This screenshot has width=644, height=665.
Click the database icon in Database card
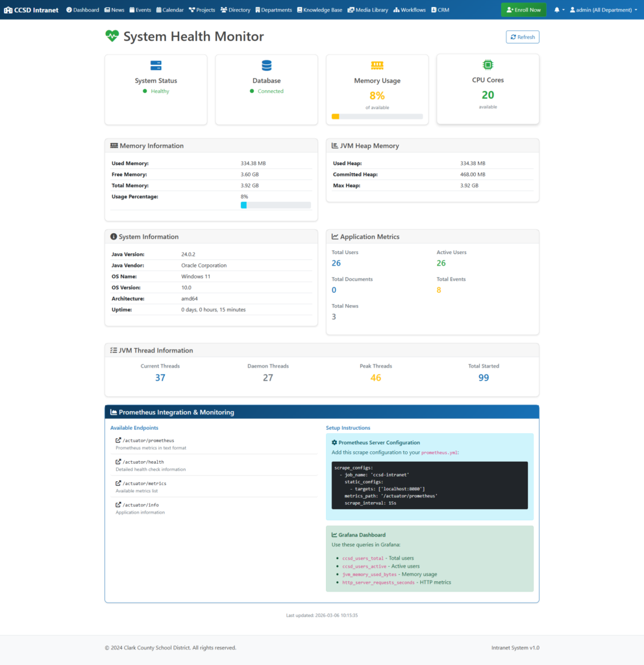pos(266,66)
